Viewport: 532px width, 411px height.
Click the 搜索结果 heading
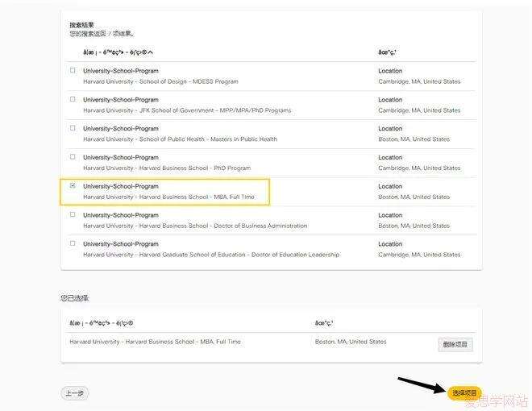[81, 25]
